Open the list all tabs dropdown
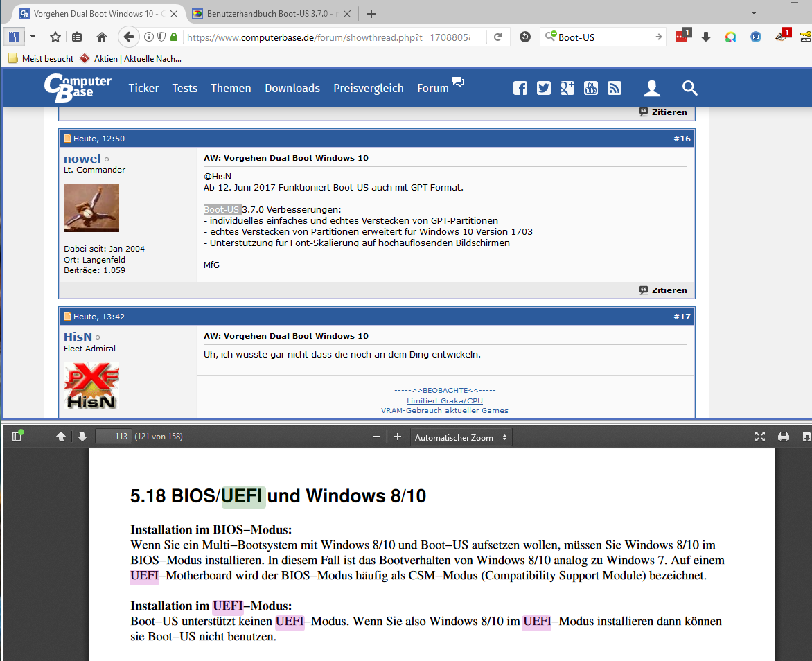Screen dimensions: 812x661 tap(754, 13)
